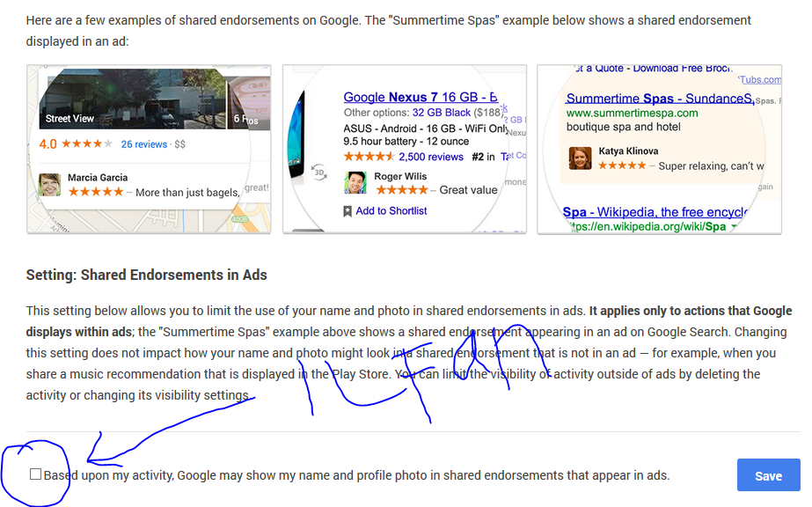The image size is (812, 507).
Task: Click Marcia Garcia's five-star rating
Action: point(96,192)
